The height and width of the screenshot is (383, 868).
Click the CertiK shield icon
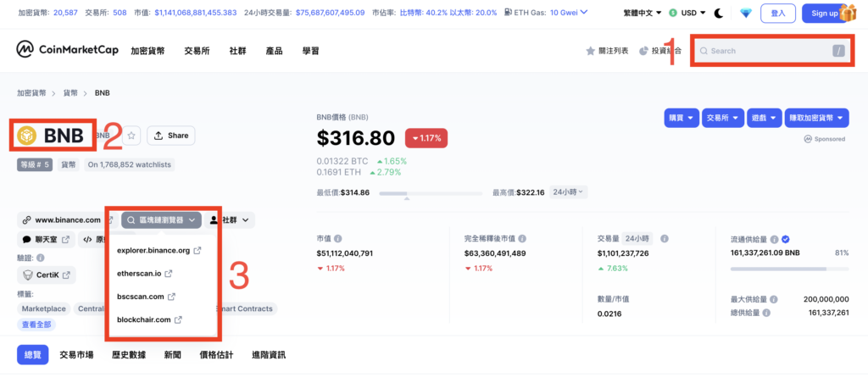pyautogui.click(x=27, y=275)
